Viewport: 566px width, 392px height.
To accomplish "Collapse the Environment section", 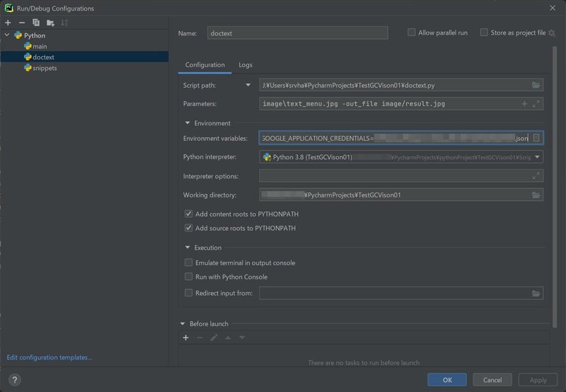I will coord(187,123).
